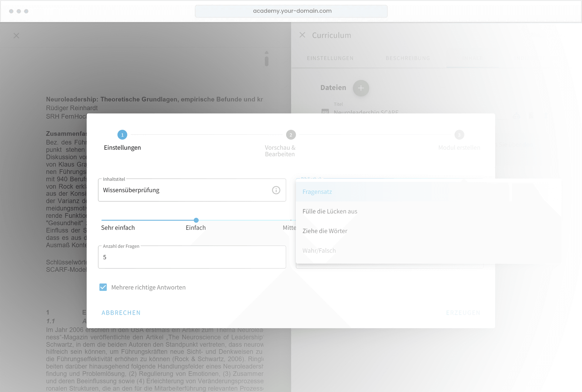The height and width of the screenshot is (392, 582).
Task: Close the PDF viewer with X icon
Action: tap(16, 36)
